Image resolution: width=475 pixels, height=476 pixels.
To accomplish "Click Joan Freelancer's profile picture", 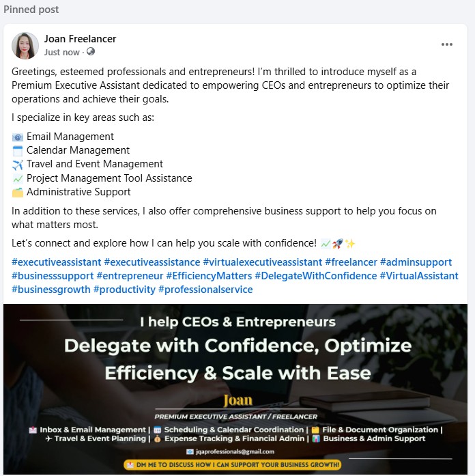I will click(25, 46).
